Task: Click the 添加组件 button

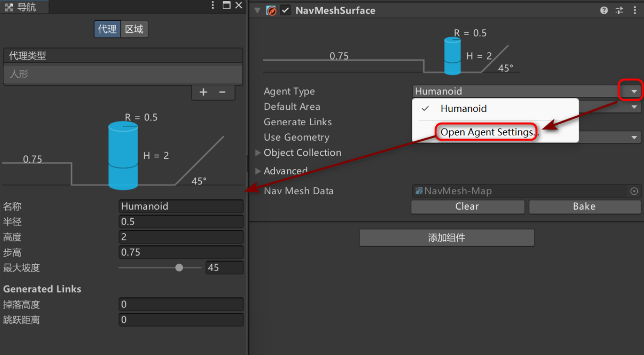Action: (447, 237)
